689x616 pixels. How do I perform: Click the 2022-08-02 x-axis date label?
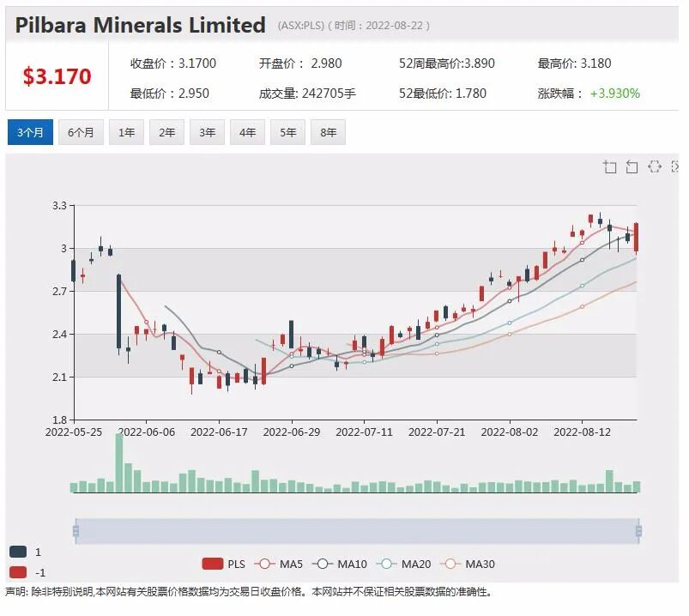[510, 432]
